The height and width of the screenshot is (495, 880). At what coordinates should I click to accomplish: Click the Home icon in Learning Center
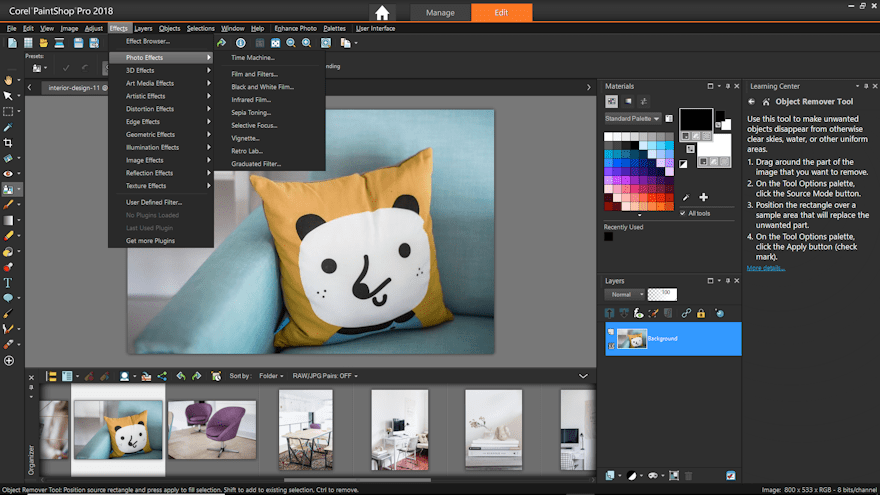765,102
